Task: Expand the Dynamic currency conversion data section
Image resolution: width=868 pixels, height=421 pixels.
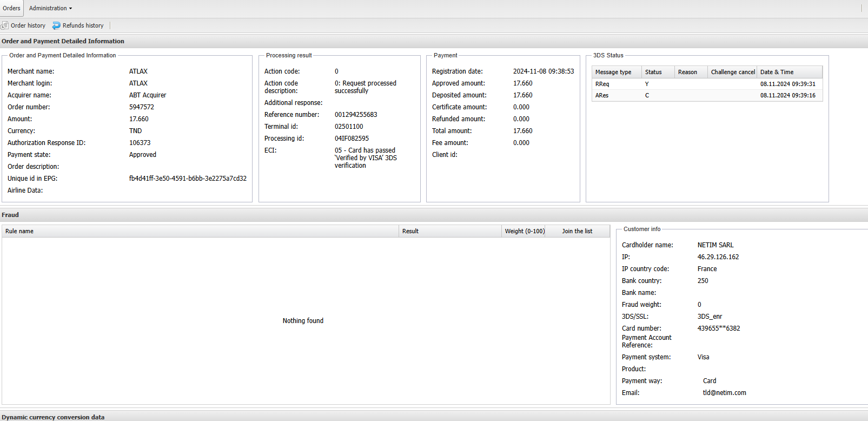Action: click(53, 417)
